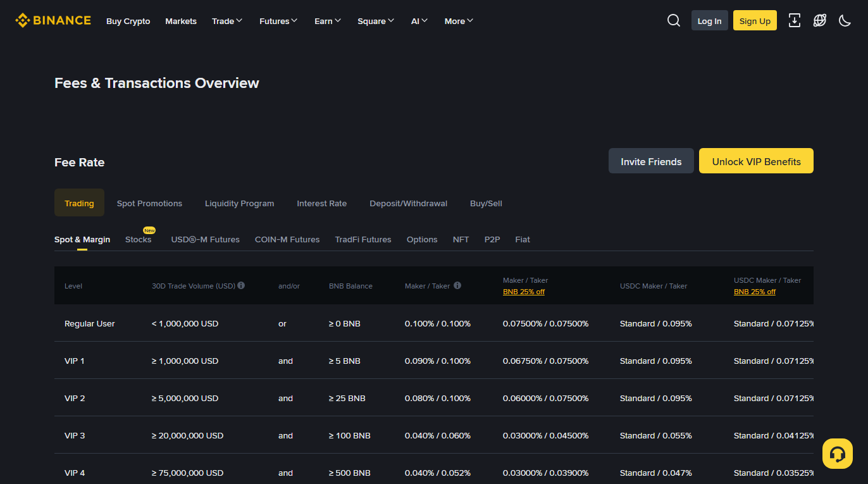Open the language globe icon

(820, 20)
